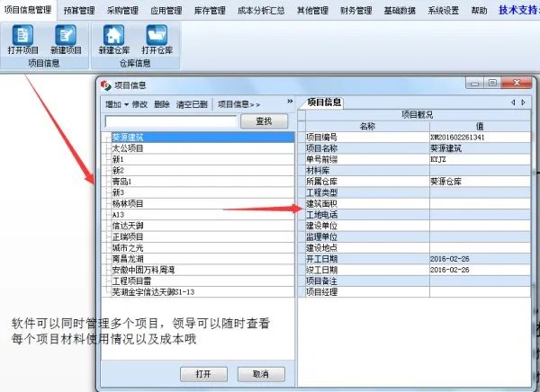The width and height of the screenshot is (540, 392).
Task: Open the 采购管理 menu
Action: (x=122, y=11)
